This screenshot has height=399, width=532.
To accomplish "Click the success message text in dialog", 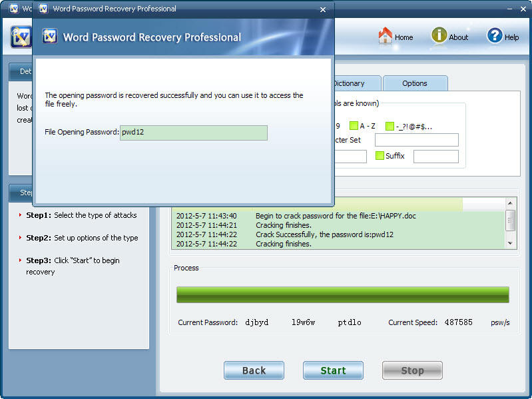I will (174, 99).
